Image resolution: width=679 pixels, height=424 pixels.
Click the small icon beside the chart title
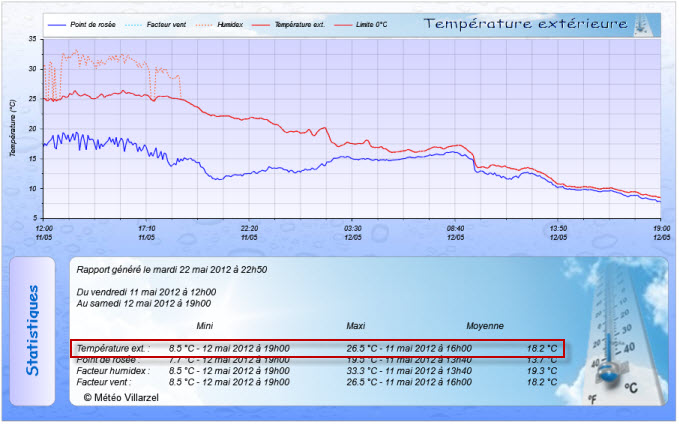click(x=647, y=23)
